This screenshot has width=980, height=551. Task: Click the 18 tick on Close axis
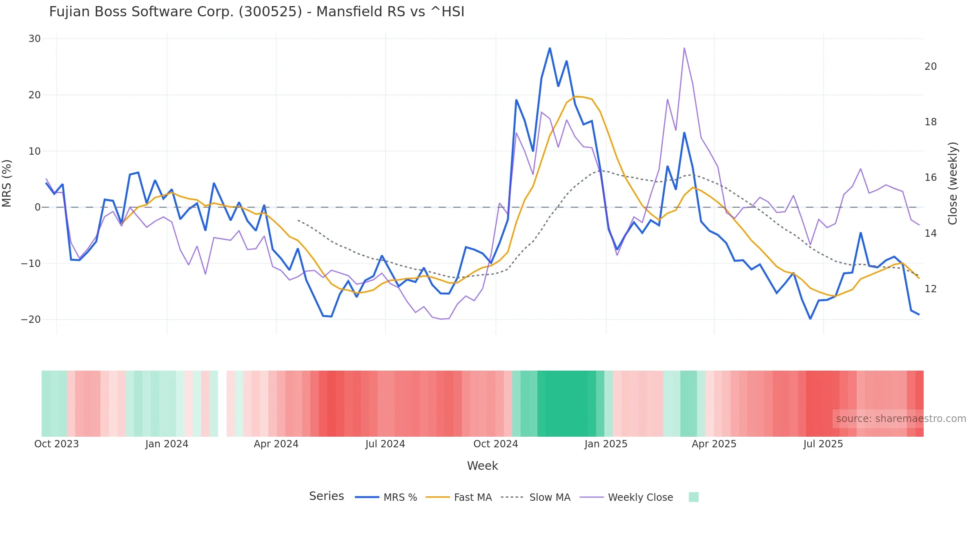coord(931,122)
